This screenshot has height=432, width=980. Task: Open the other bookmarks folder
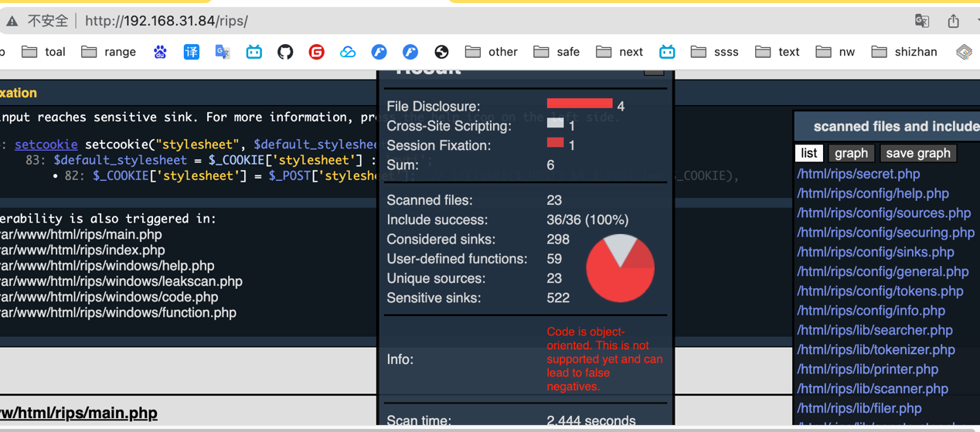tap(492, 52)
